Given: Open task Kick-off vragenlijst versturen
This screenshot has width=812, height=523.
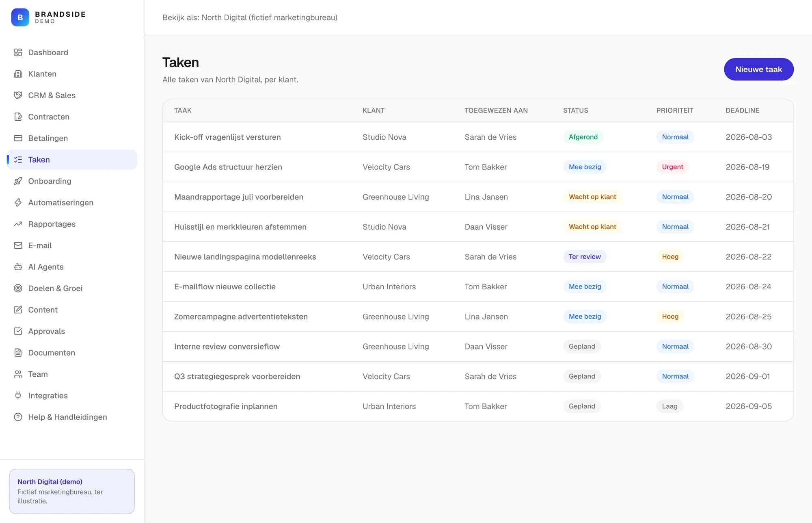Looking at the screenshot, I should coord(227,137).
